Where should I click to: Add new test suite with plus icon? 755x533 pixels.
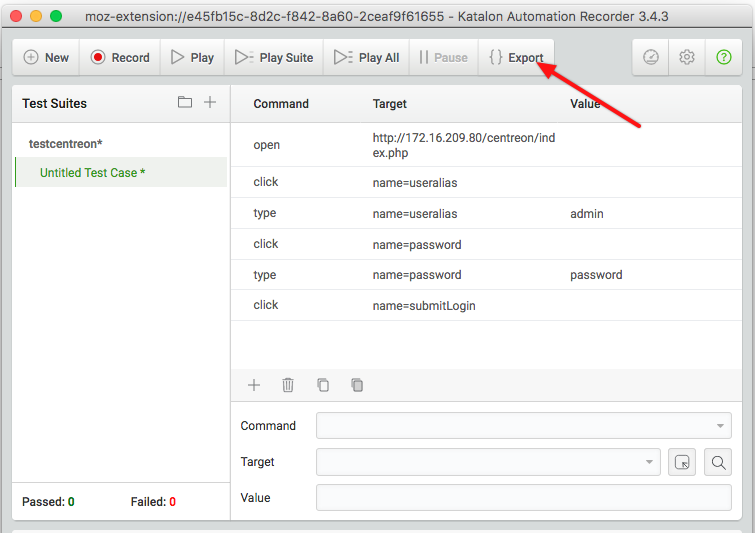point(210,102)
